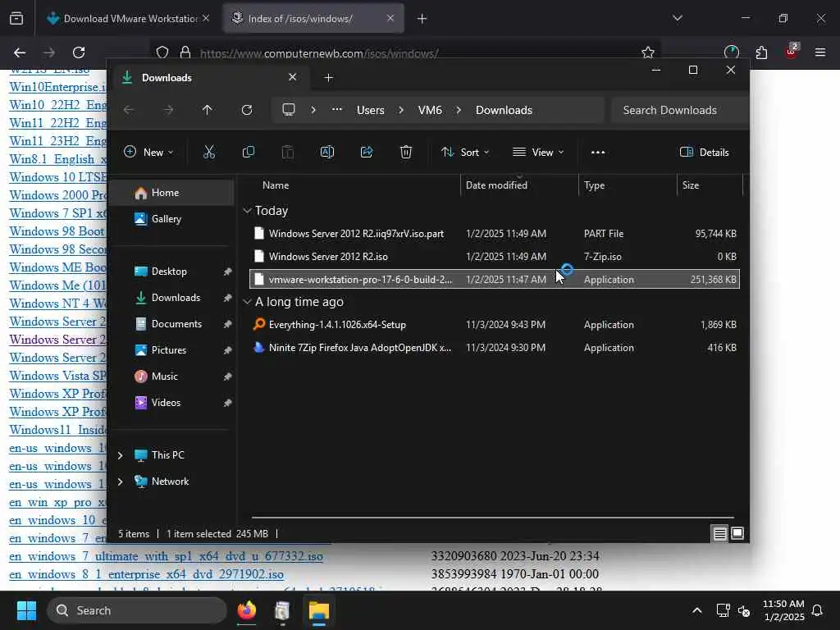The width and height of the screenshot is (840, 630).
Task: Bookmark this page with the star icon
Action: 648,52
